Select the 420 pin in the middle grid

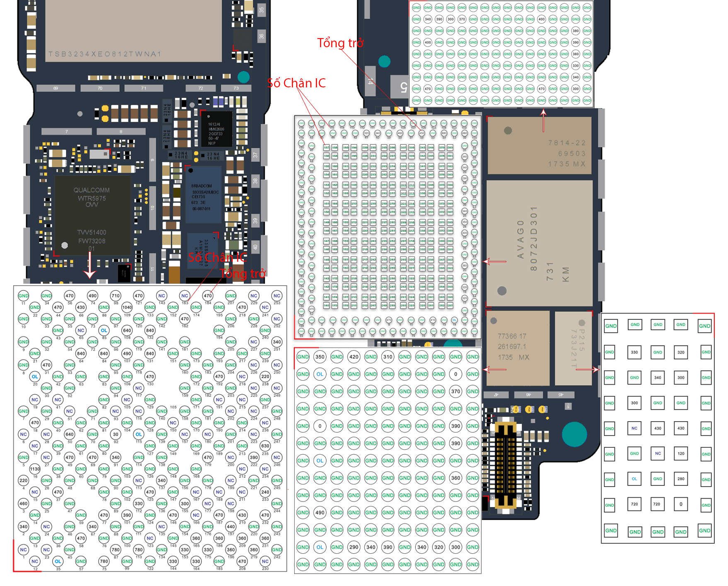pos(354,357)
